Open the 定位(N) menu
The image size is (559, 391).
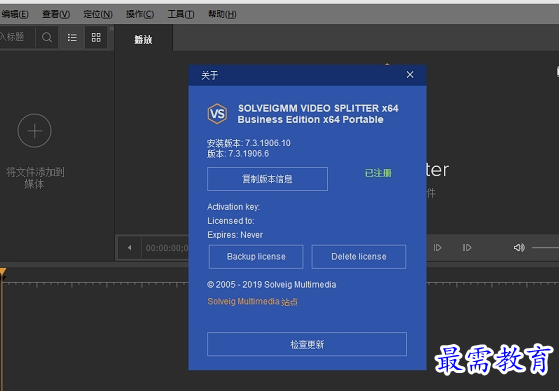(x=98, y=14)
